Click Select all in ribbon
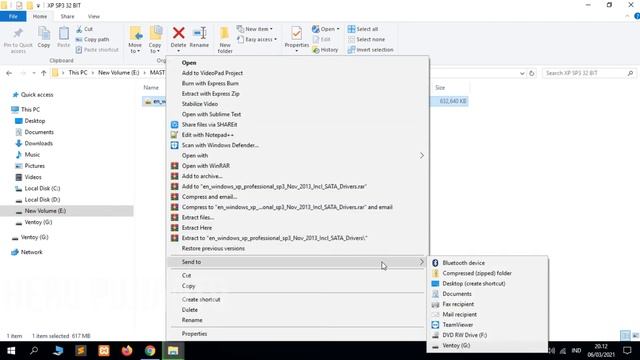Viewport: 640px width, 360px height. tap(363, 29)
